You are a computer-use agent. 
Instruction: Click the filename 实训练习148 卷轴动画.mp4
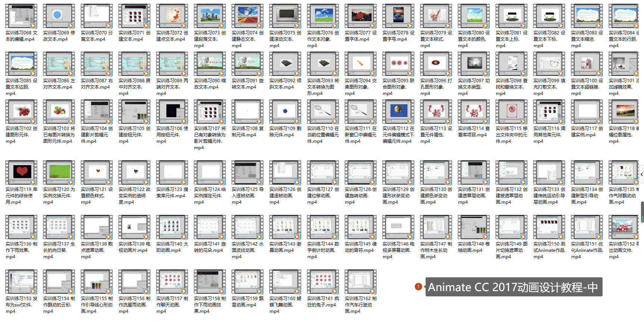(x=474, y=247)
